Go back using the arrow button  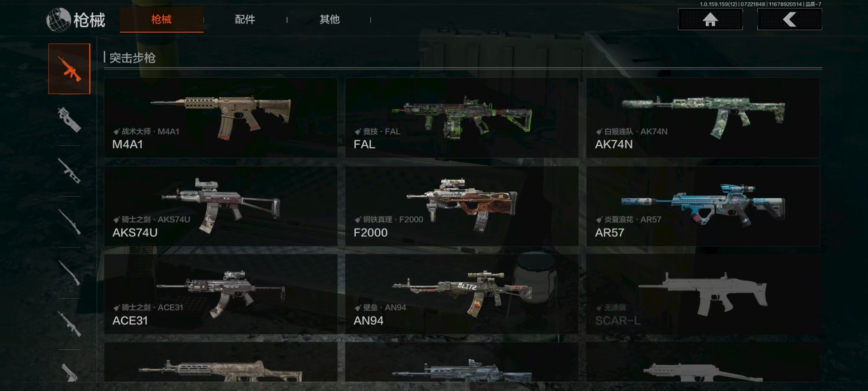pyautogui.click(x=789, y=19)
